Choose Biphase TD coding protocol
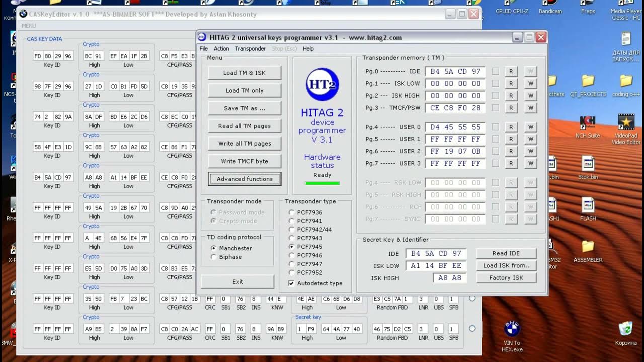Screen dimensions: 644x362 tap(214, 256)
